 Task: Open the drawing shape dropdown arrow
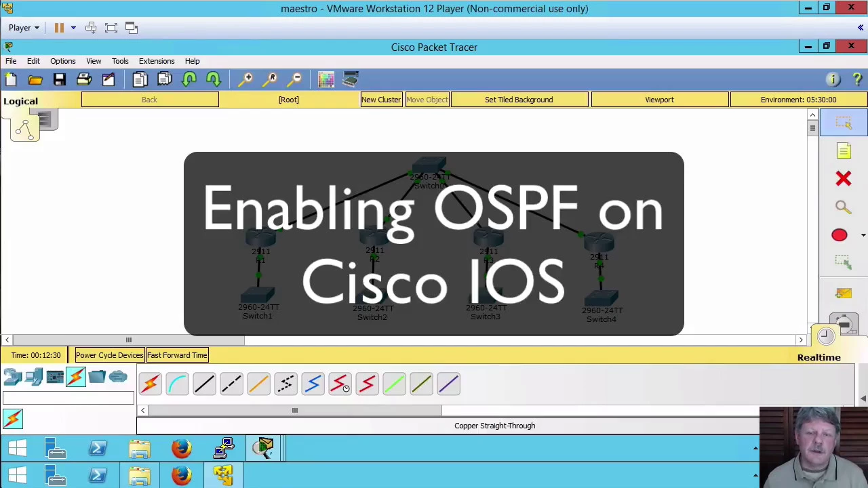click(863, 235)
